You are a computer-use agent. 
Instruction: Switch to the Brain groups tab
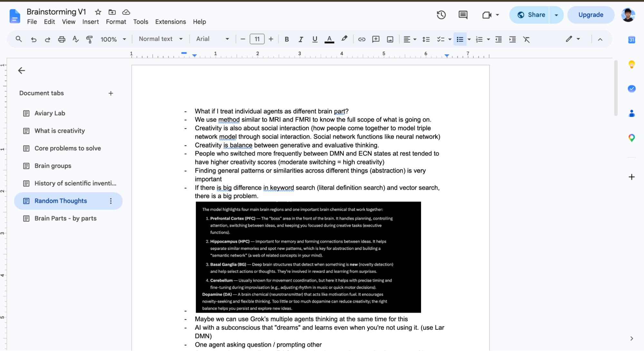tap(53, 166)
